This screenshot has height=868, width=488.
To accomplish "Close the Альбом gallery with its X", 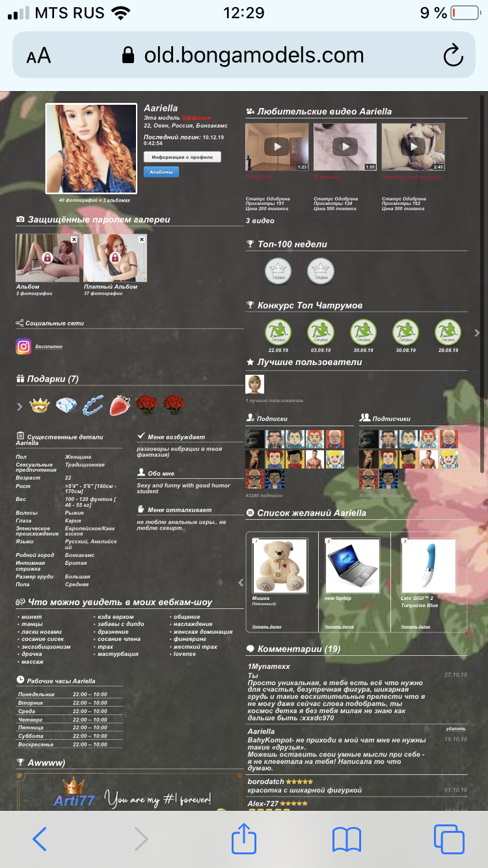I will click(74, 239).
